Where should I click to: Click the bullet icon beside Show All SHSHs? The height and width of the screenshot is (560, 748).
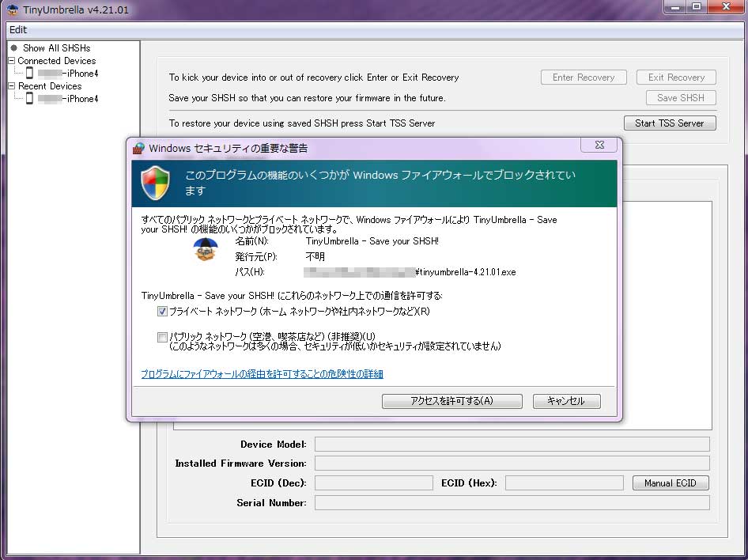coord(13,47)
